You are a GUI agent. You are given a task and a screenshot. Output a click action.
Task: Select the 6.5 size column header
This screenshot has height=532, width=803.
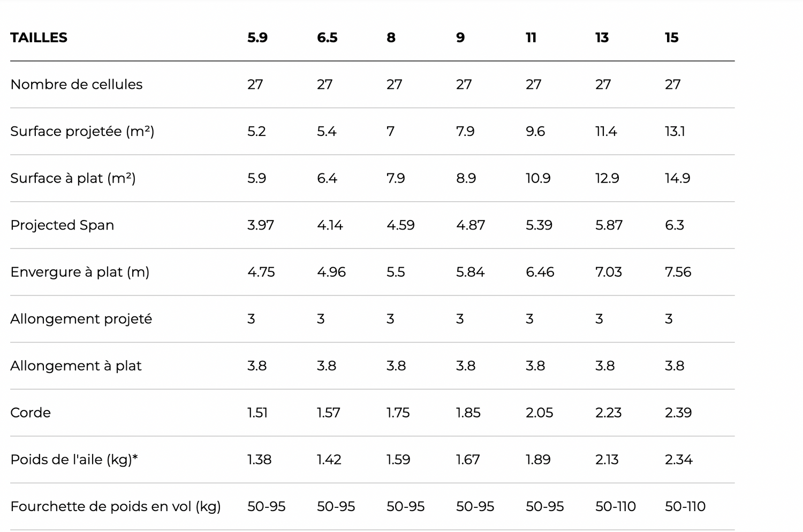pyautogui.click(x=327, y=37)
